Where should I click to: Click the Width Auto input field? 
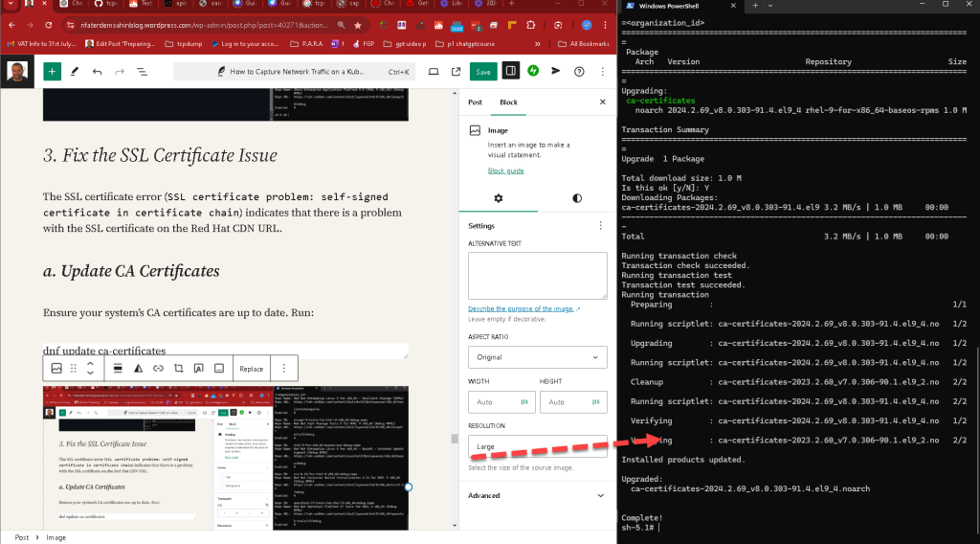pyautogui.click(x=501, y=402)
